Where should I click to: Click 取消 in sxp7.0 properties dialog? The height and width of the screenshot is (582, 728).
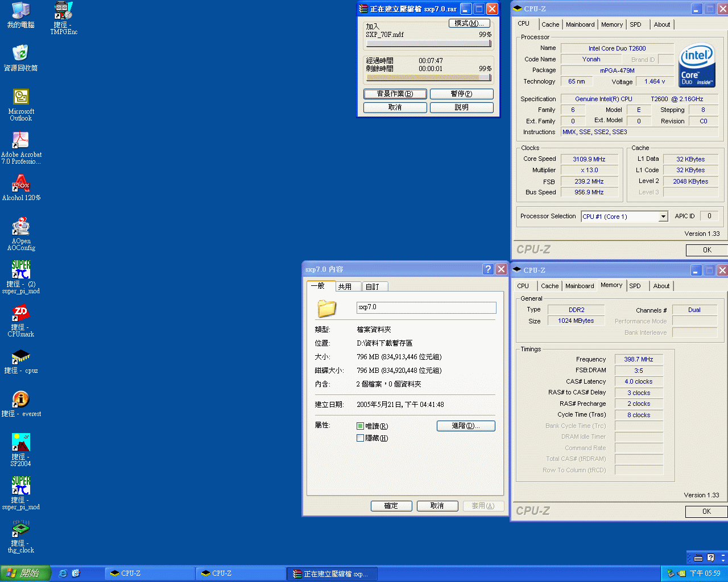click(x=437, y=506)
